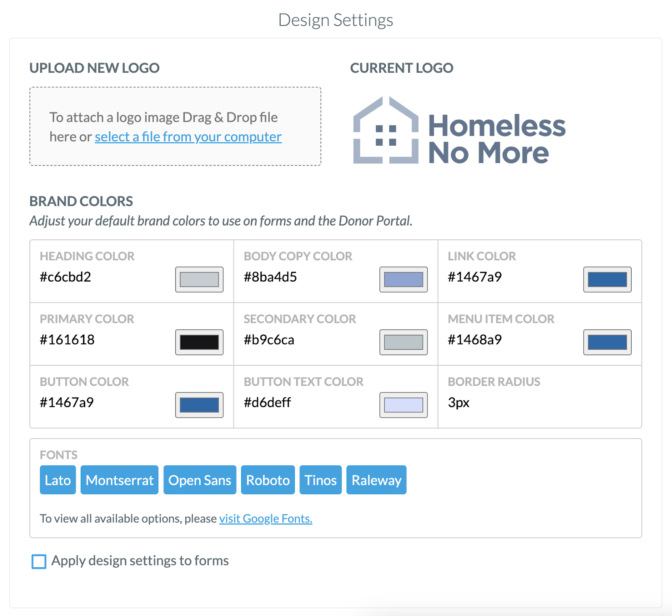This screenshot has width=672, height=616.
Task: Enable 'Apply design settings to forms' checkbox
Action: click(x=39, y=561)
